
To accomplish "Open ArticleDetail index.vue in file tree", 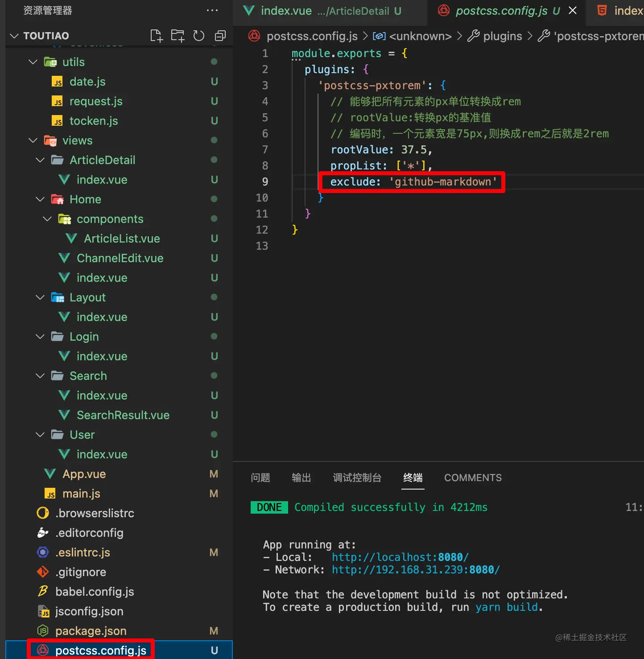I will (102, 180).
